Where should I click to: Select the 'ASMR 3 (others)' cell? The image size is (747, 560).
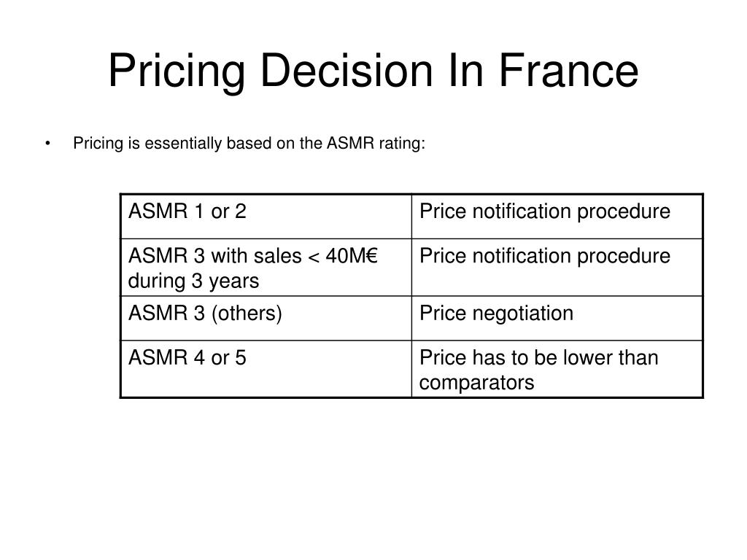pos(266,318)
